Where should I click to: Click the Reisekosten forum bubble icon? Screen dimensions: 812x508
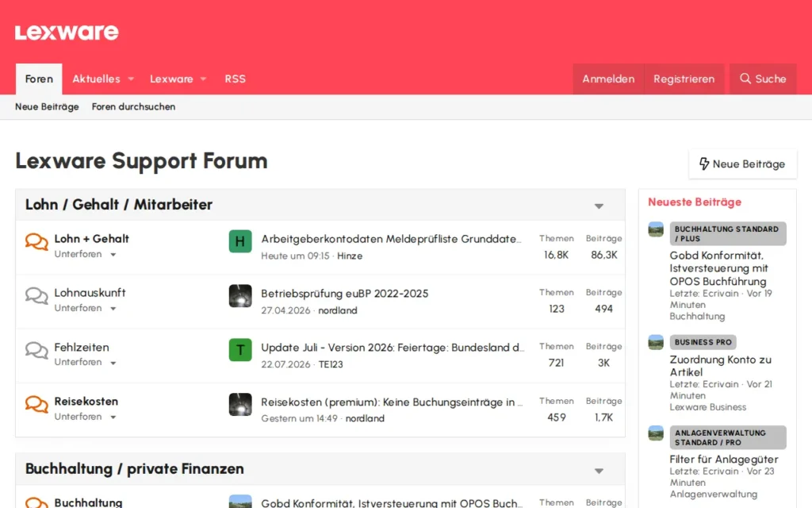[x=36, y=404]
